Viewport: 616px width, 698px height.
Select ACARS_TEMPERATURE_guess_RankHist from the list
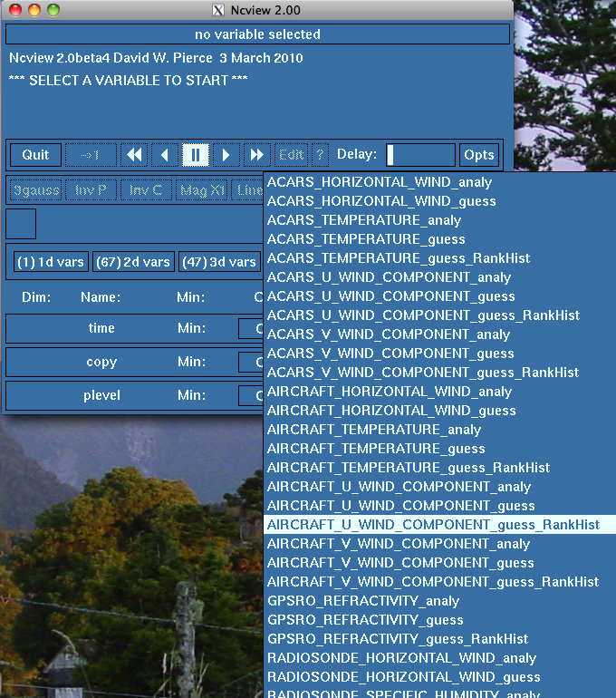click(x=399, y=258)
